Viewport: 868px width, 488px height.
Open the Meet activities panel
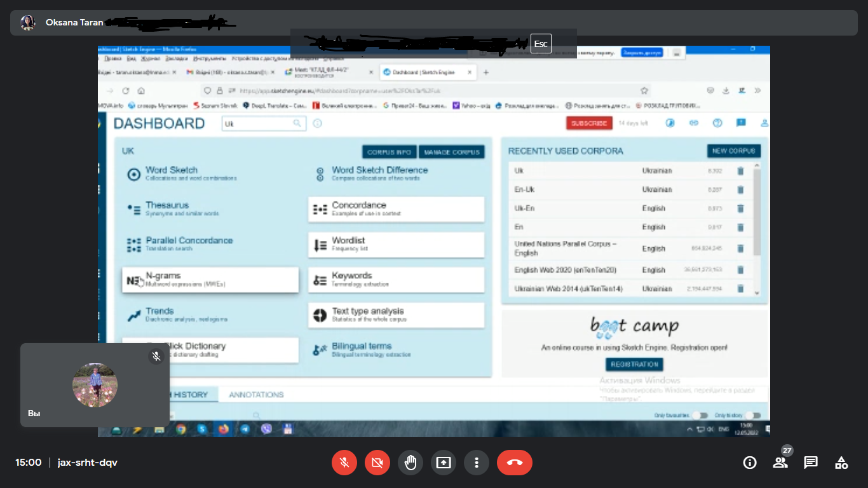tap(841, 463)
